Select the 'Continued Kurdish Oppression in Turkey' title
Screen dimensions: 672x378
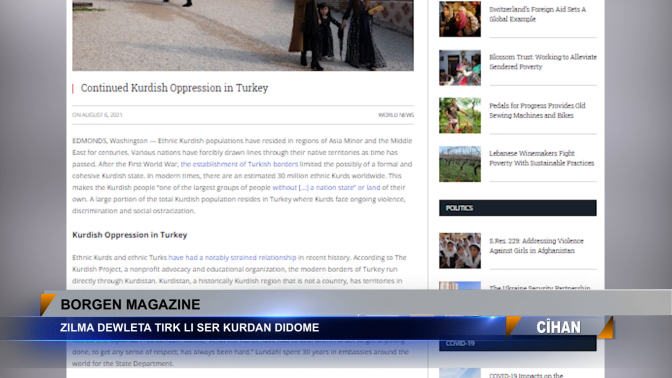point(174,88)
